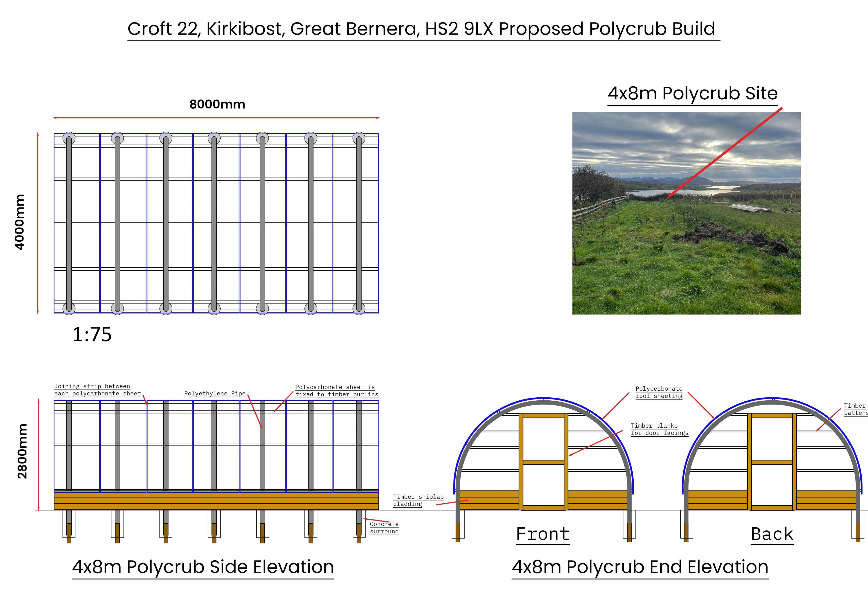868x614 pixels.
Task: Click the 'Polyethylene Pipe' annotation label
Action: (215, 394)
